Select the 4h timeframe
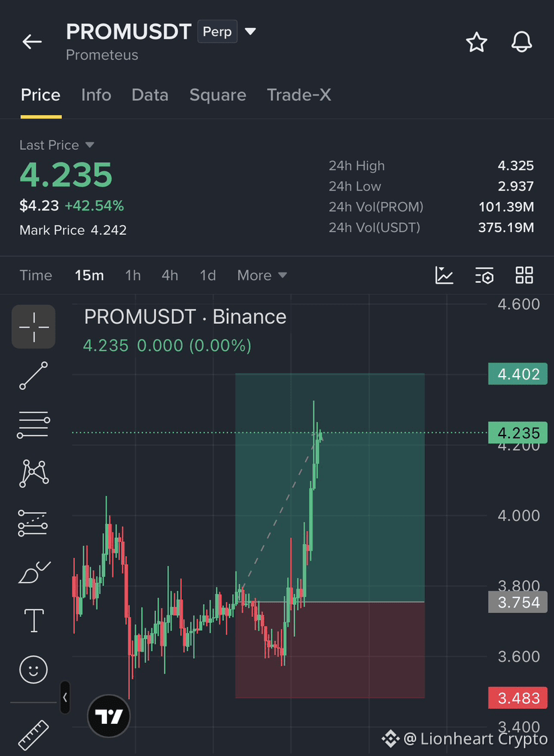The height and width of the screenshot is (756, 554). (170, 275)
